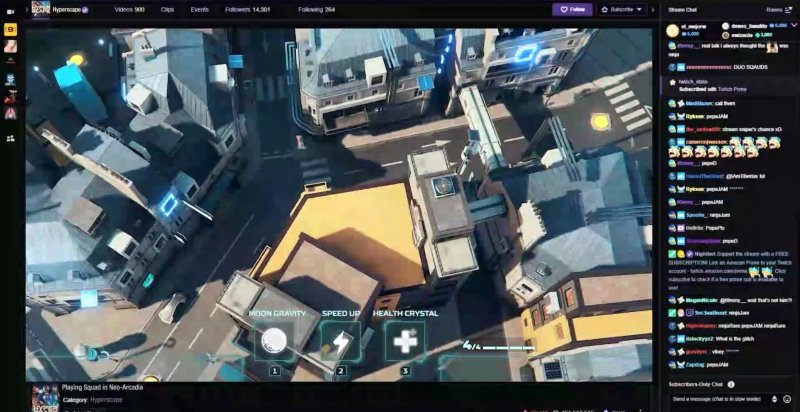
Task: Open the yellow '9' channel in sidebar
Action: (x=10, y=30)
